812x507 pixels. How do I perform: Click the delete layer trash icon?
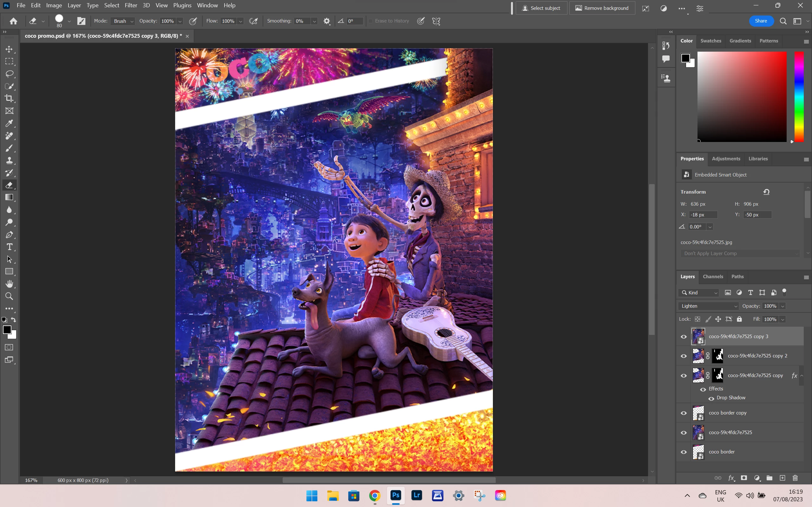tap(795, 478)
